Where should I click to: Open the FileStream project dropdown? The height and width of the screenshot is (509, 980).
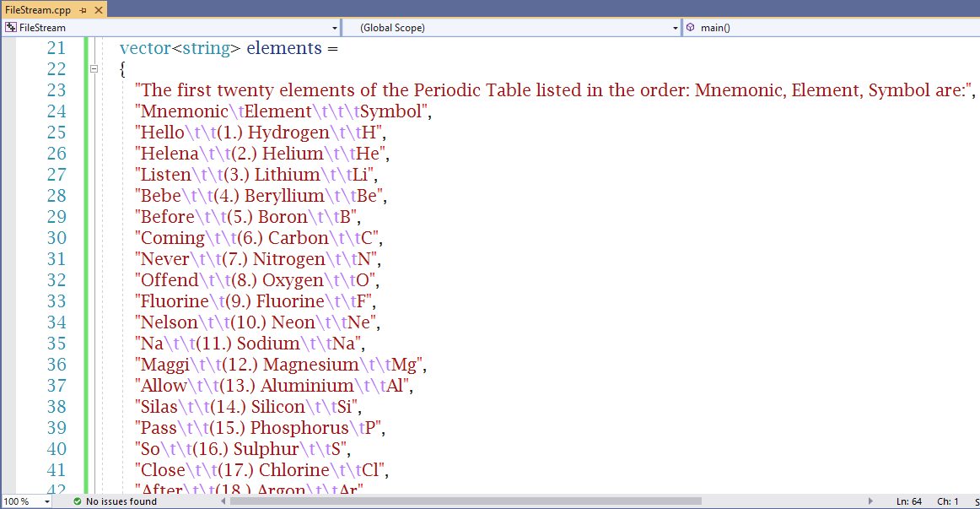336,28
